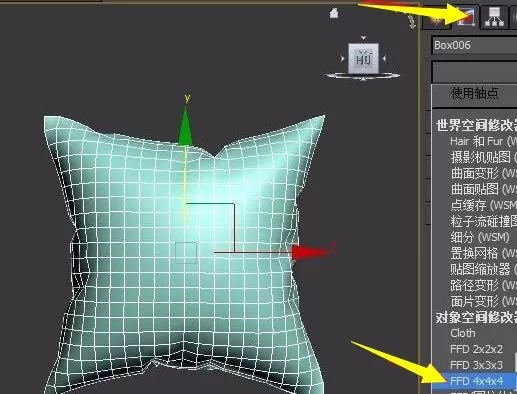
Task: Click the 对象空间修改器 section header
Action: (476, 317)
